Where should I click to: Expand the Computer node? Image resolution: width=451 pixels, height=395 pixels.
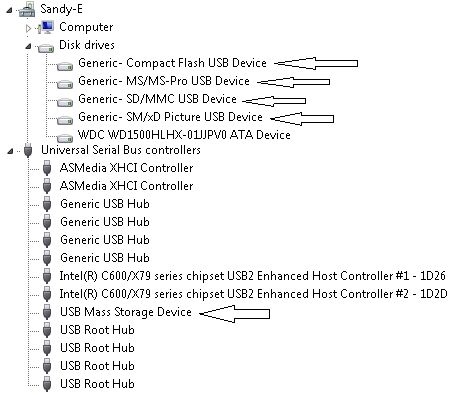[x=28, y=29]
